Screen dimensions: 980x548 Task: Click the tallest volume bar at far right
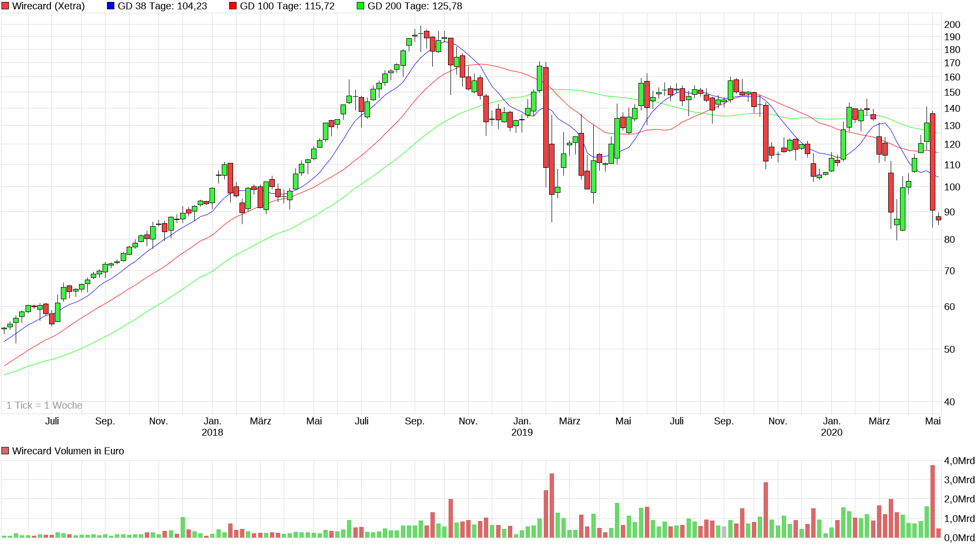(x=932, y=500)
